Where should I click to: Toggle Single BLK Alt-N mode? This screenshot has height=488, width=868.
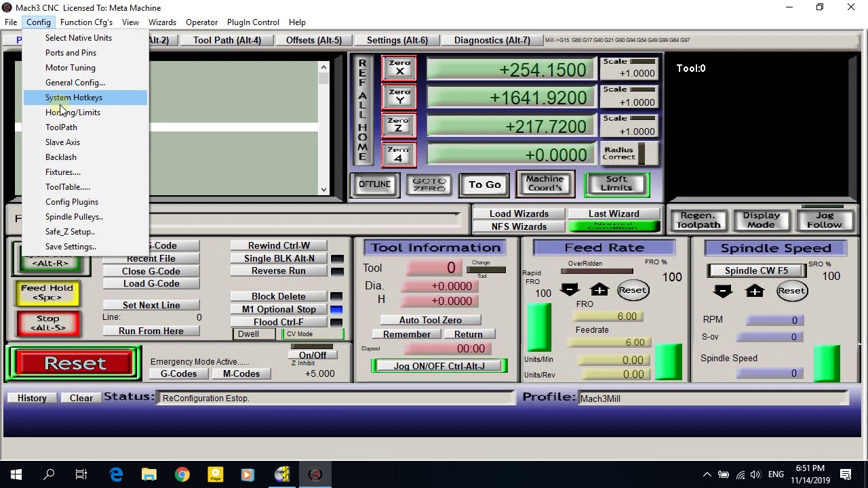279,258
